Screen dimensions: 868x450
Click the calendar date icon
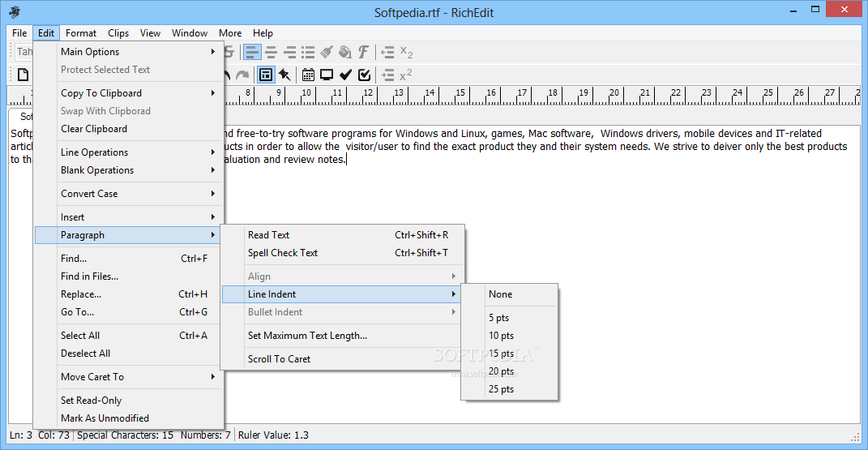click(x=308, y=75)
